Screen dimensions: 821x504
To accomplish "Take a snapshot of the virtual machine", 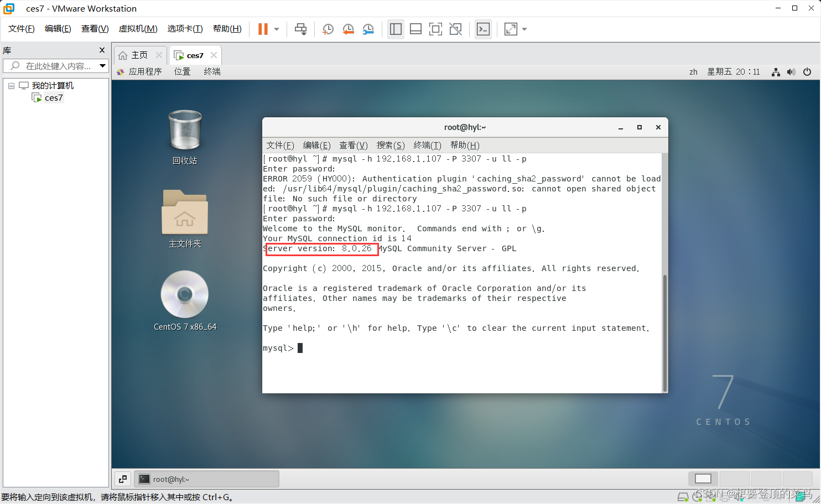I will 328,29.
